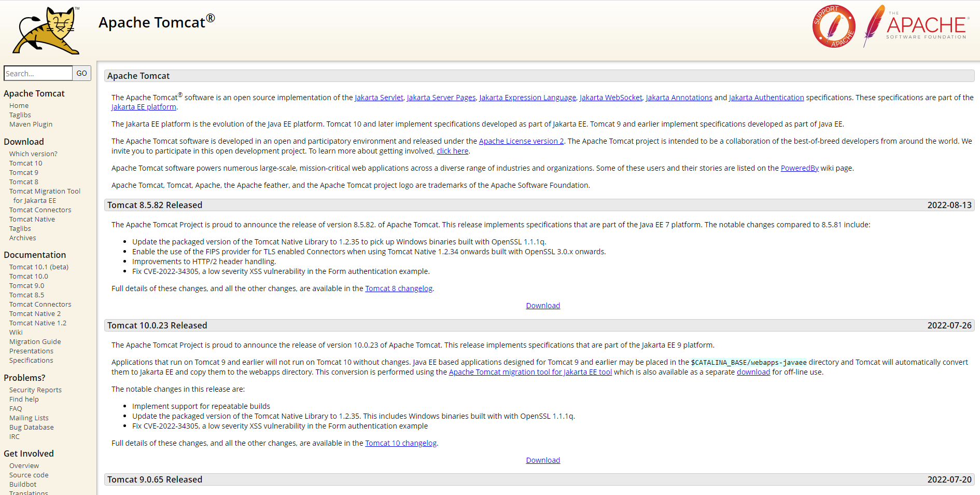Open the Wiki link
This screenshot has width=980, height=495.
click(16, 332)
